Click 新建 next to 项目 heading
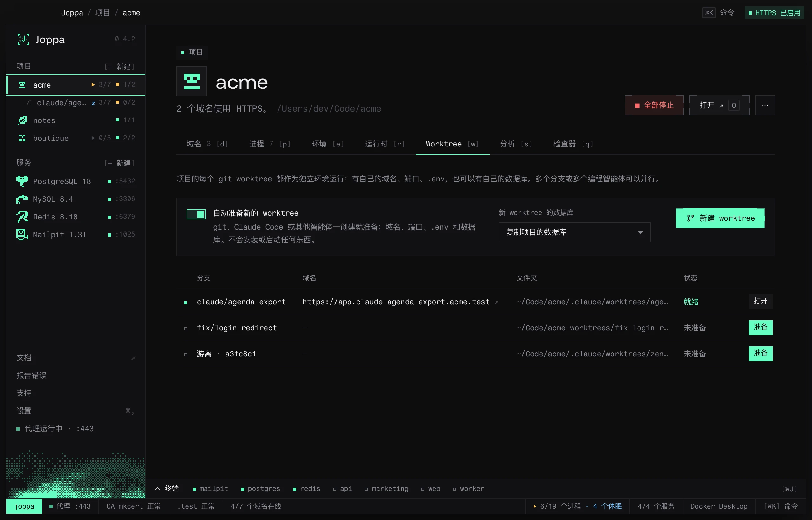 [x=120, y=67]
